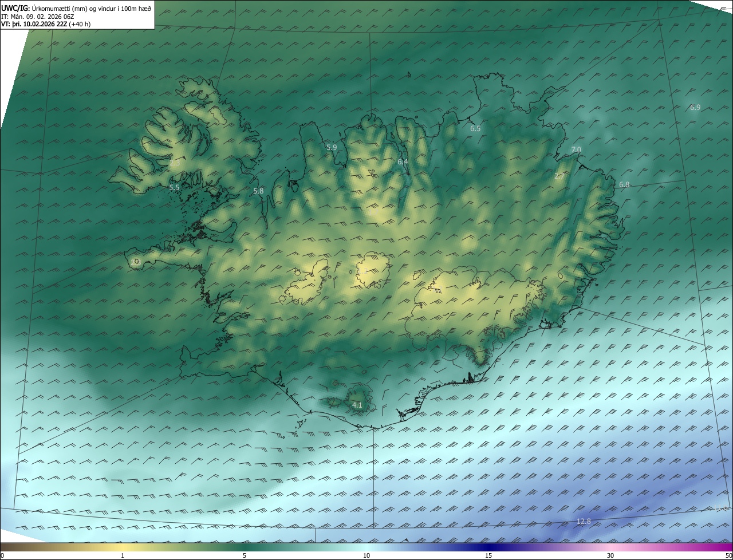Click the title line 'Úrkomumætti (mm) og vindur í 100m hæð'
733x560 pixels.
tap(92, 9)
